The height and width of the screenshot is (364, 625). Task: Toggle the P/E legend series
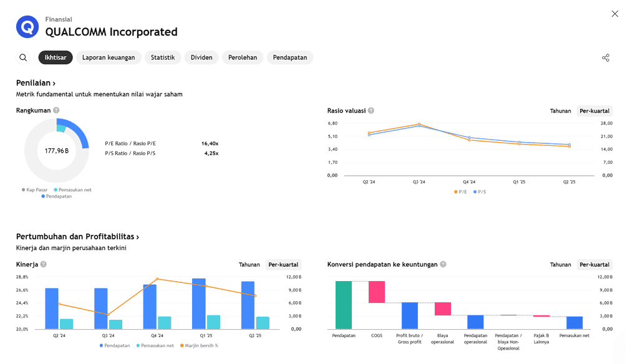[x=460, y=192]
